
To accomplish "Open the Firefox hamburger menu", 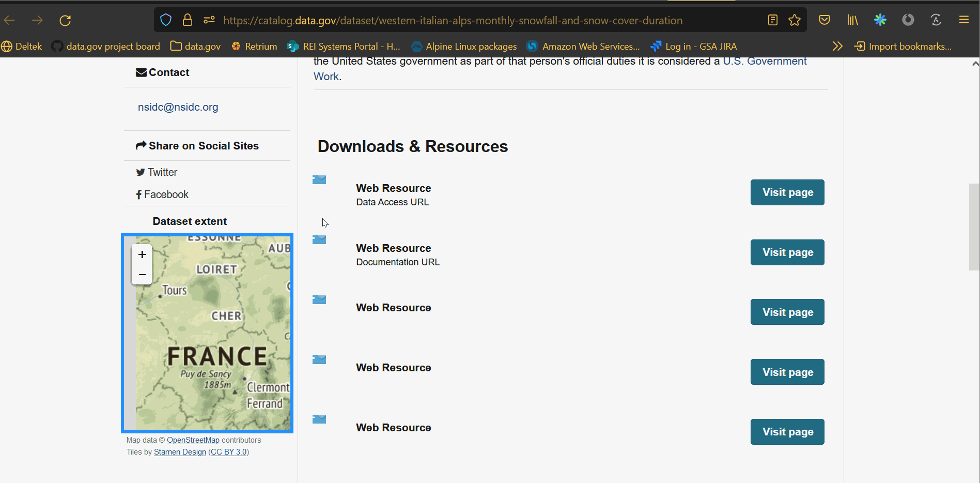I will coord(964,20).
